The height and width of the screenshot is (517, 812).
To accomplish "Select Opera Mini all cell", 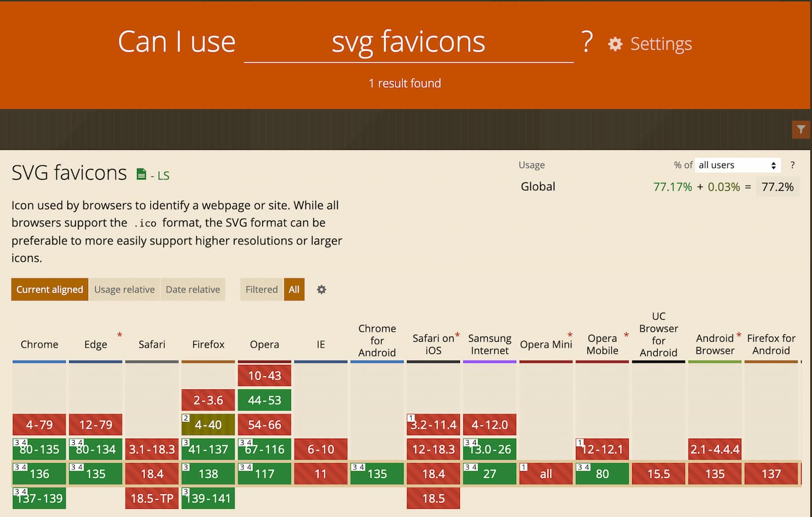I will (546, 474).
